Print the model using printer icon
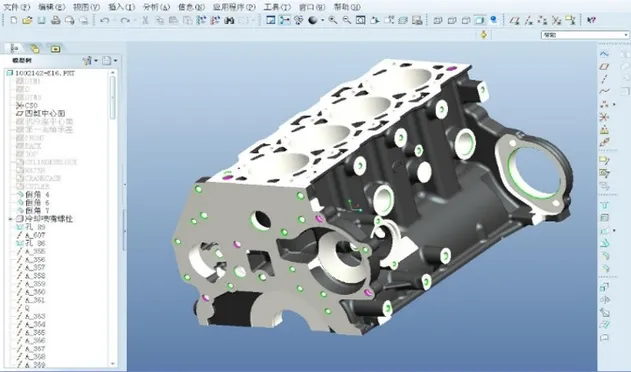Viewport: 631px width, 372px height. tap(56, 20)
